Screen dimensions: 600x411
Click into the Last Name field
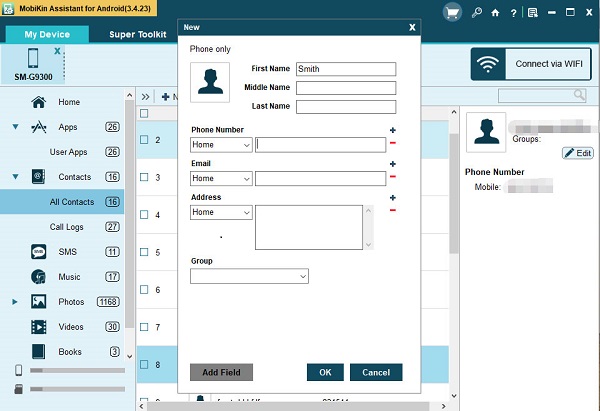tap(346, 107)
